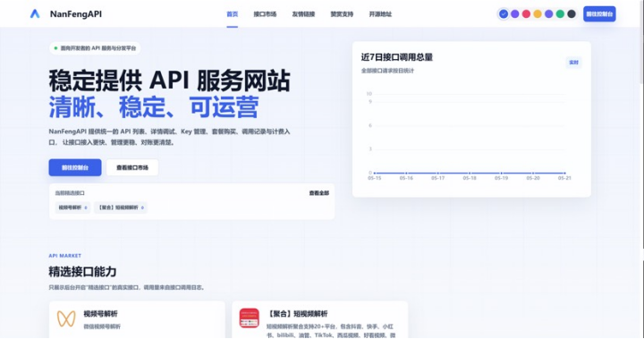Click the 面向开发者的 API 服务与分发平台 badge

point(95,48)
